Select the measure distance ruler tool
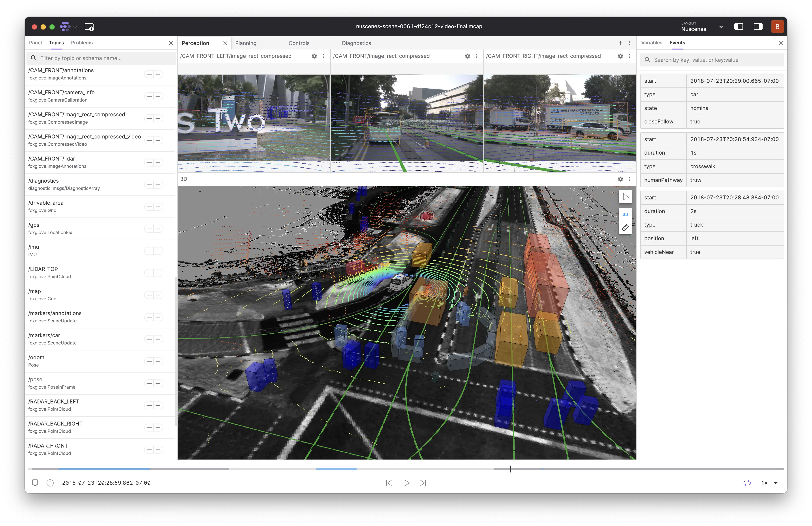The height and width of the screenshot is (526, 812). pos(625,228)
